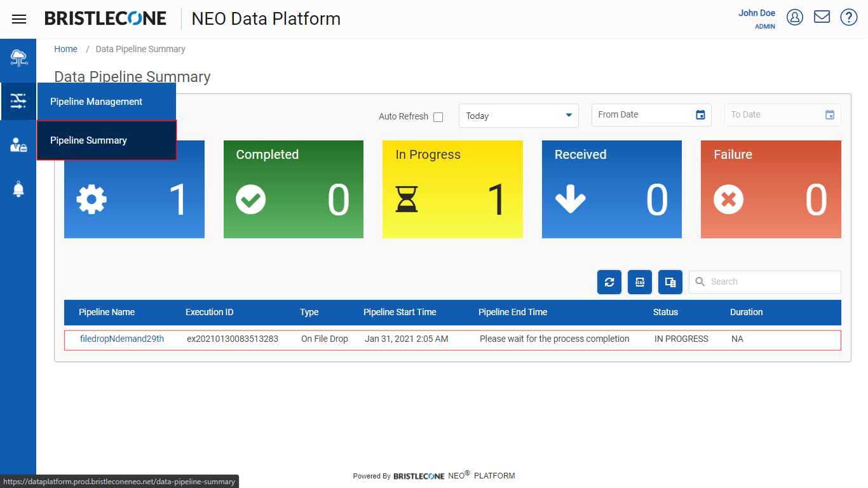Click the Bristlecone logo in the header

(x=105, y=18)
